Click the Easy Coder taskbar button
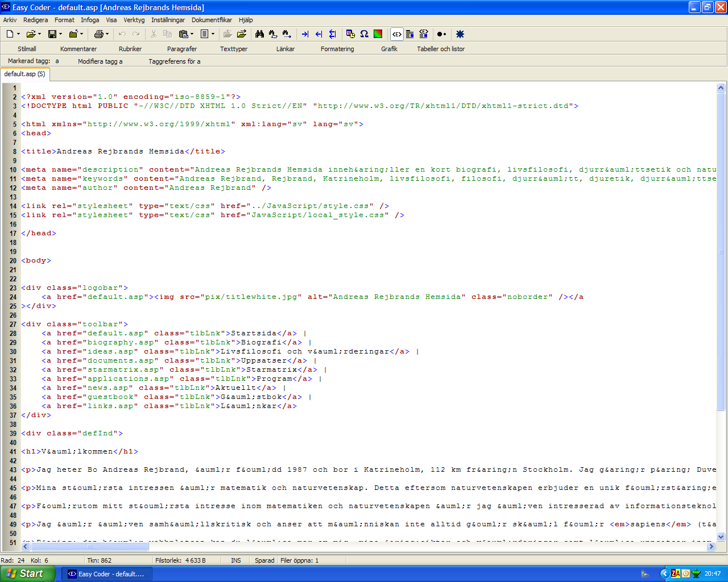728x582 pixels. pos(106,574)
